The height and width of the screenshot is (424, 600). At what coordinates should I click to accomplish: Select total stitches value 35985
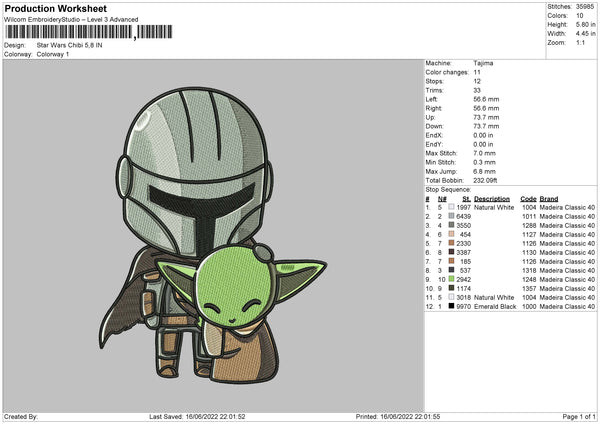585,7
